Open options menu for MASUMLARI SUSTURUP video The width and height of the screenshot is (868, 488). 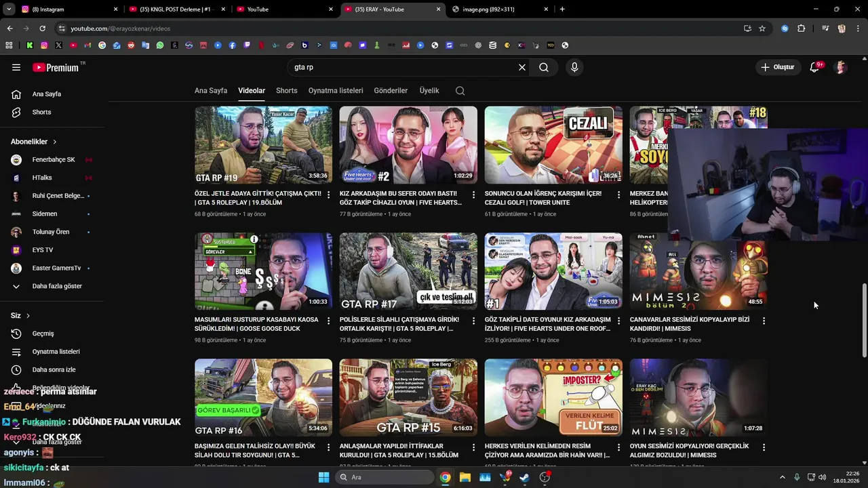tap(329, 321)
